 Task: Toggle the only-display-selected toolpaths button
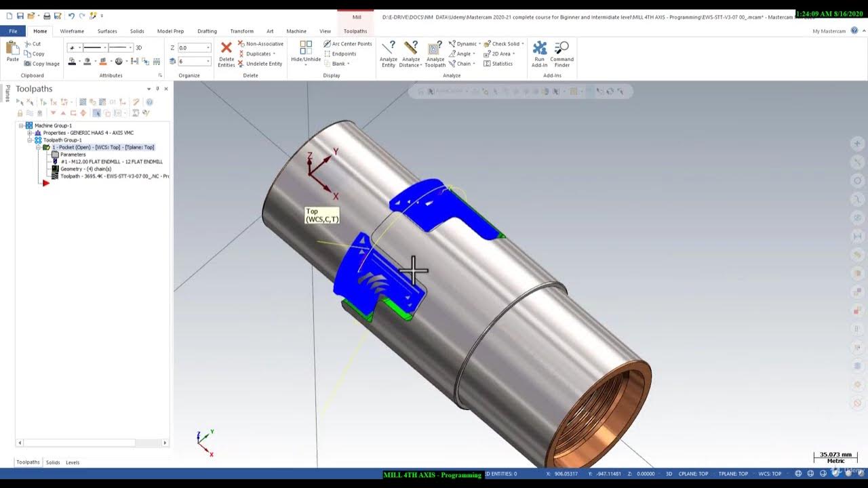pos(97,113)
